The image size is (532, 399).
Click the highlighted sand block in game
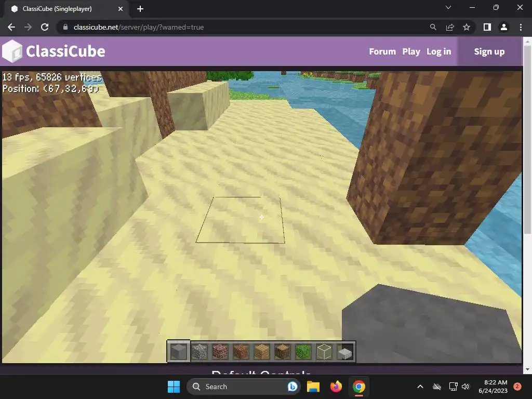pos(240,220)
